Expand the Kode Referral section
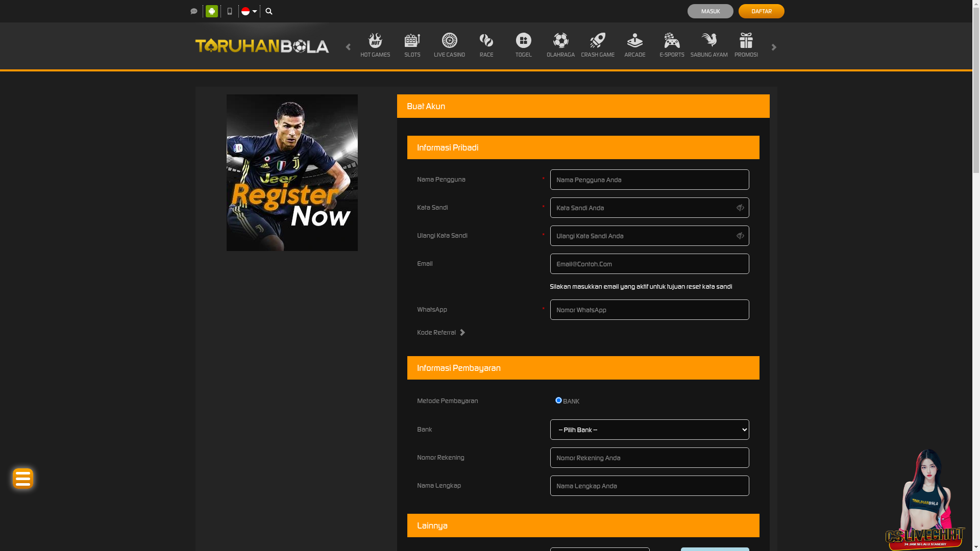 (x=441, y=333)
